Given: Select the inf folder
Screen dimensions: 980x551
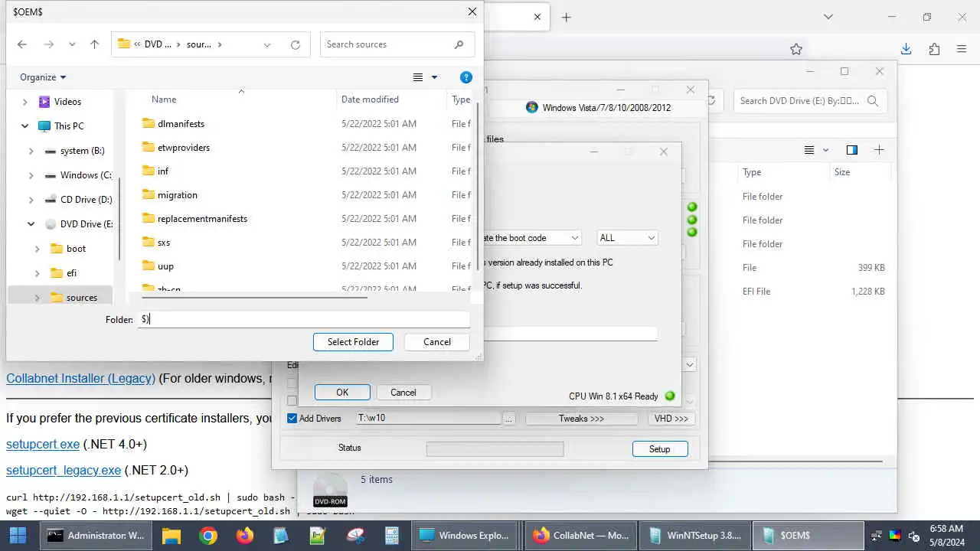Looking at the screenshot, I should tap(163, 171).
